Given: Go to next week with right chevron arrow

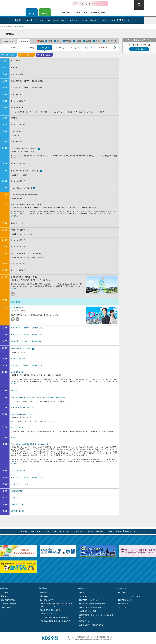Looking at the screenshot, I should 115,47.
